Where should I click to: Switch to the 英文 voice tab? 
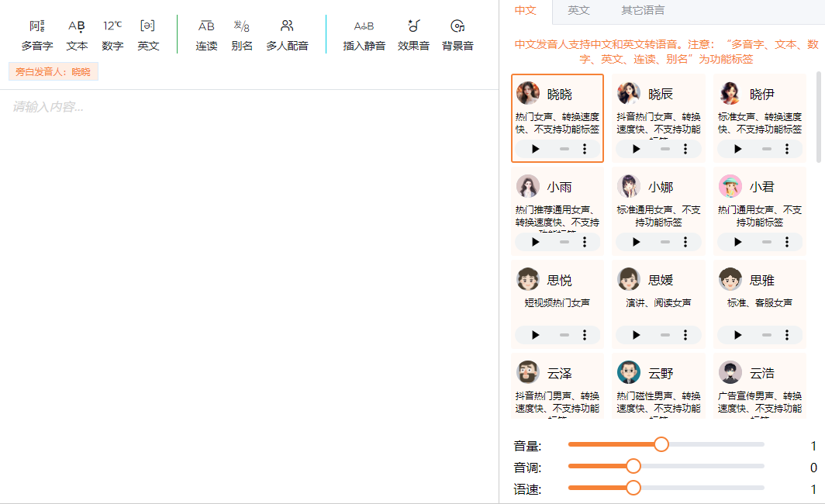pyautogui.click(x=578, y=11)
